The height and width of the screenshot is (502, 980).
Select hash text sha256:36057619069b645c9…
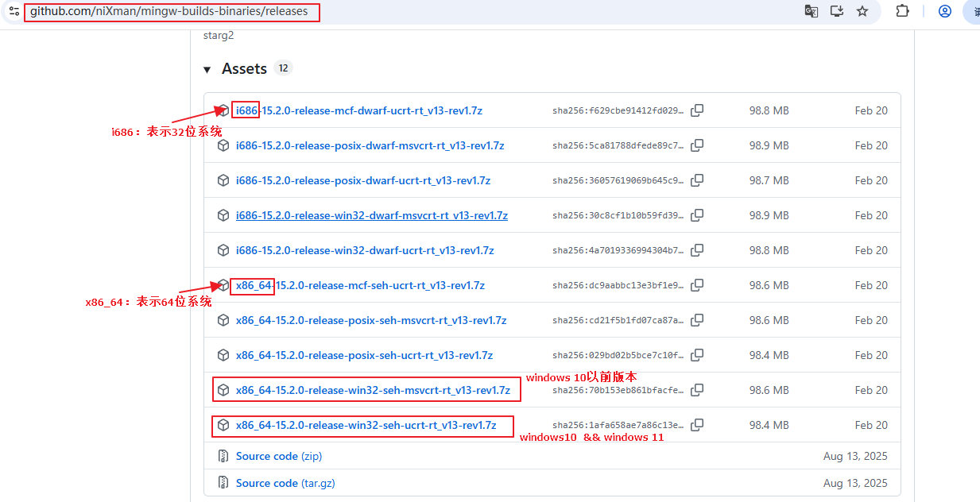point(618,180)
